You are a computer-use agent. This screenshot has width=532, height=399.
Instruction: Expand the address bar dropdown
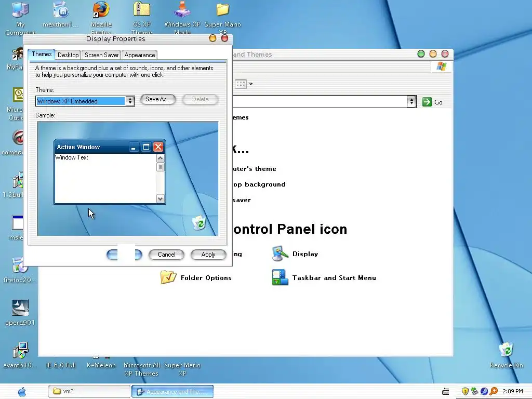411,101
